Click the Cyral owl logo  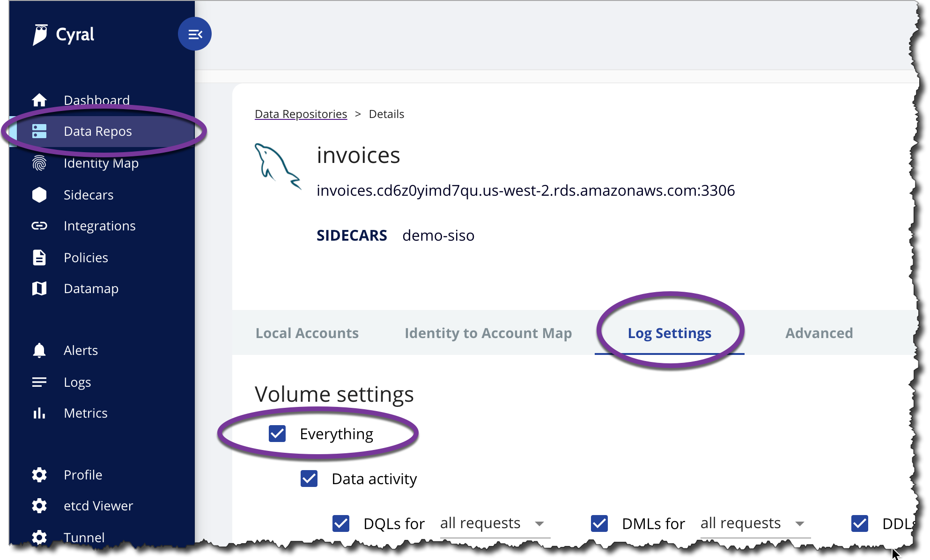[x=40, y=35]
